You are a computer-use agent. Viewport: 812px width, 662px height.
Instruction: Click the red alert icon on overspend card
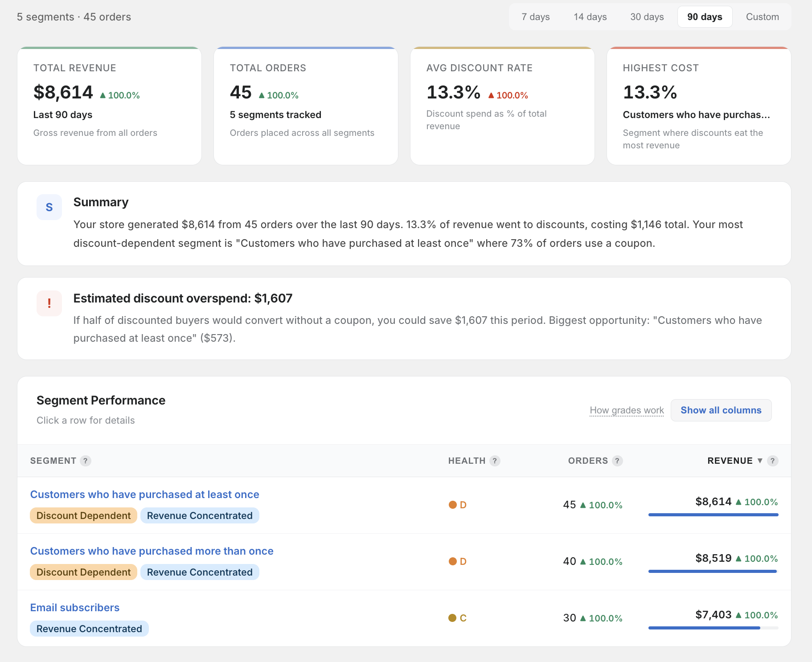click(49, 303)
